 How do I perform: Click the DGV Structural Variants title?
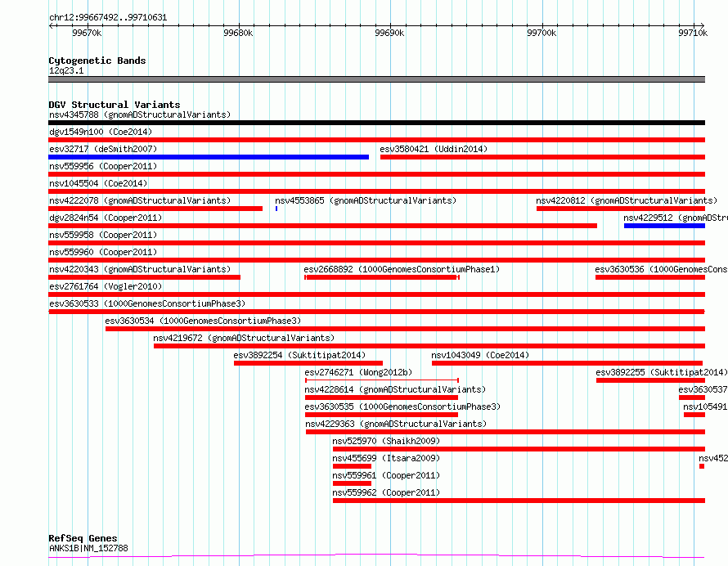coord(115,105)
